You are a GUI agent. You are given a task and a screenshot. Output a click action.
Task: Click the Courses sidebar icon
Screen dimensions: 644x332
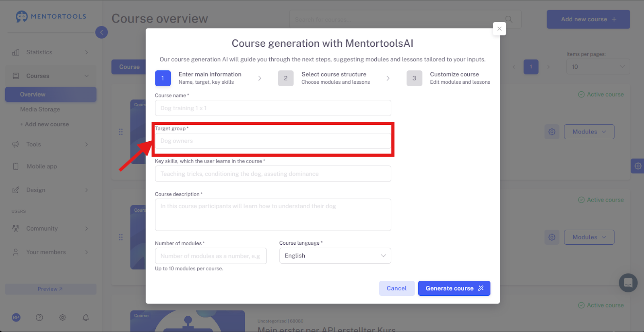[16, 76]
